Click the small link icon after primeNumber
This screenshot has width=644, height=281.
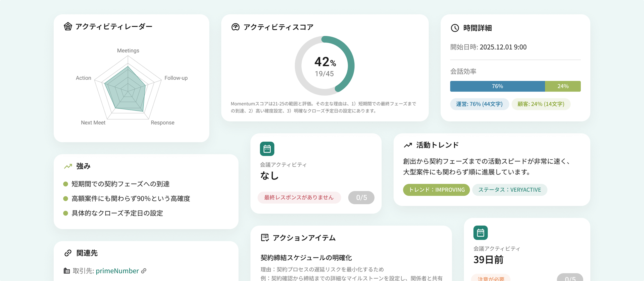(x=144, y=271)
